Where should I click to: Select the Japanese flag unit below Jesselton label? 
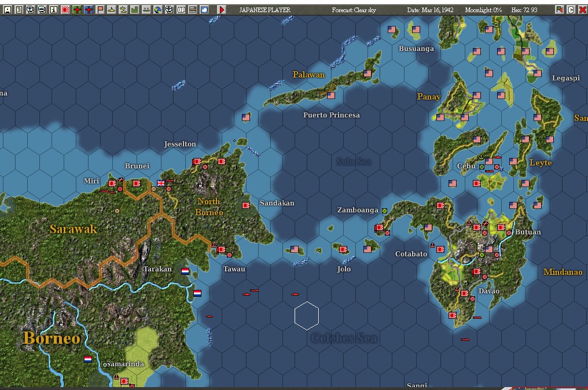point(197,161)
